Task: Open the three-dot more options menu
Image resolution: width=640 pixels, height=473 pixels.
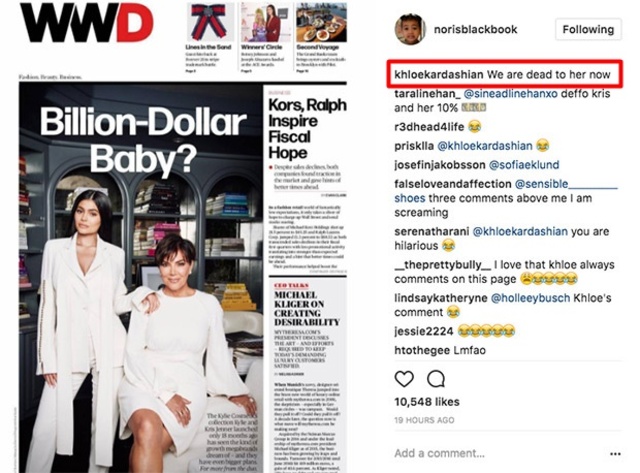Action: tap(615, 453)
